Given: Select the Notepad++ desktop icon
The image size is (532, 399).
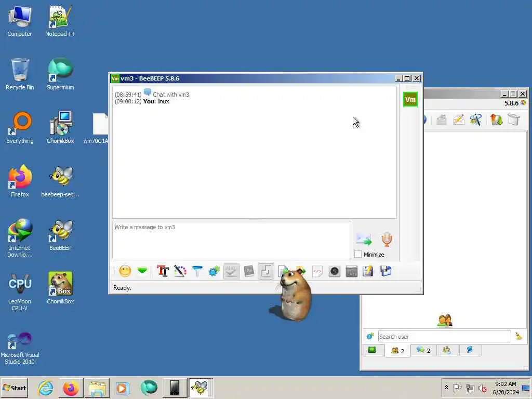Looking at the screenshot, I should [60, 20].
